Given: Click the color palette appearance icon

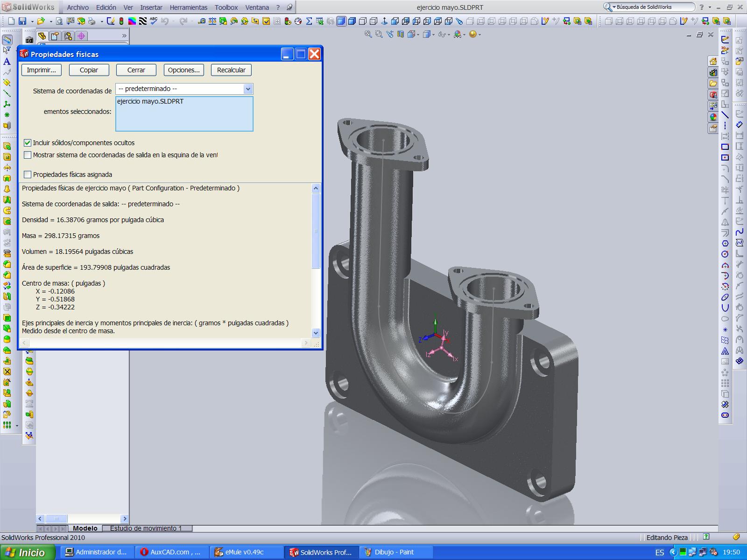Looking at the screenshot, I should 132,21.
